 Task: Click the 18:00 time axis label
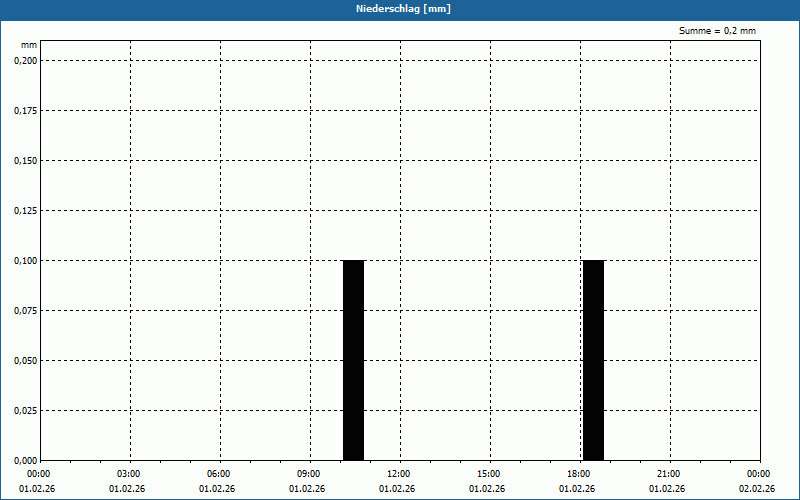(579, 474)
